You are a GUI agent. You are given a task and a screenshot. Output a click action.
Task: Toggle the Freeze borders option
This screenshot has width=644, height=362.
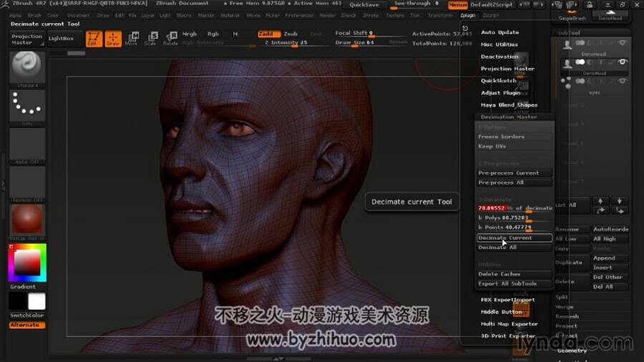(514, 137)
